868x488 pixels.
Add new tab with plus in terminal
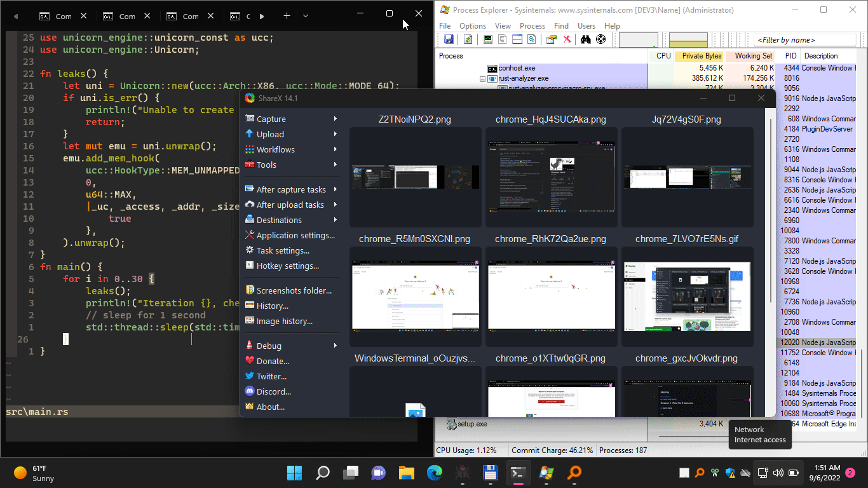click(287, 16)
